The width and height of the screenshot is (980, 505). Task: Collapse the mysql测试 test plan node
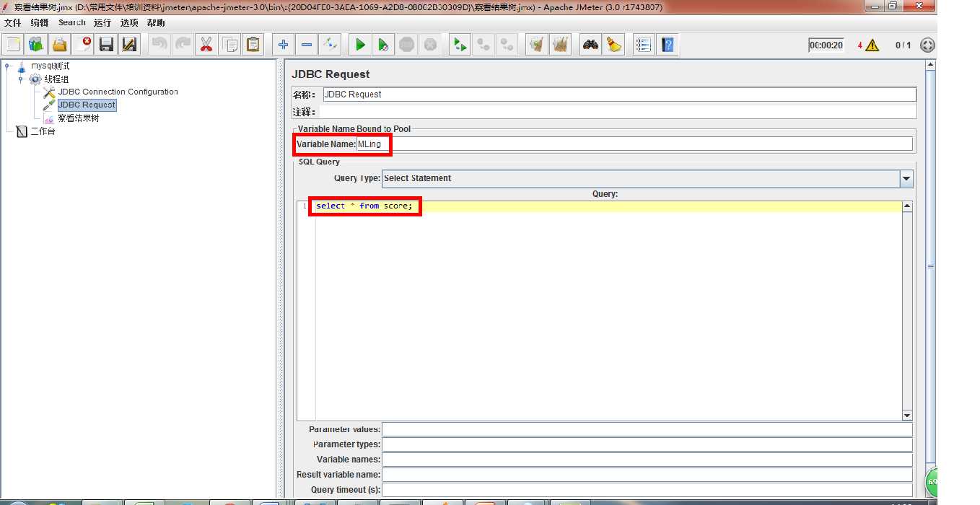(x=8, y=66)
